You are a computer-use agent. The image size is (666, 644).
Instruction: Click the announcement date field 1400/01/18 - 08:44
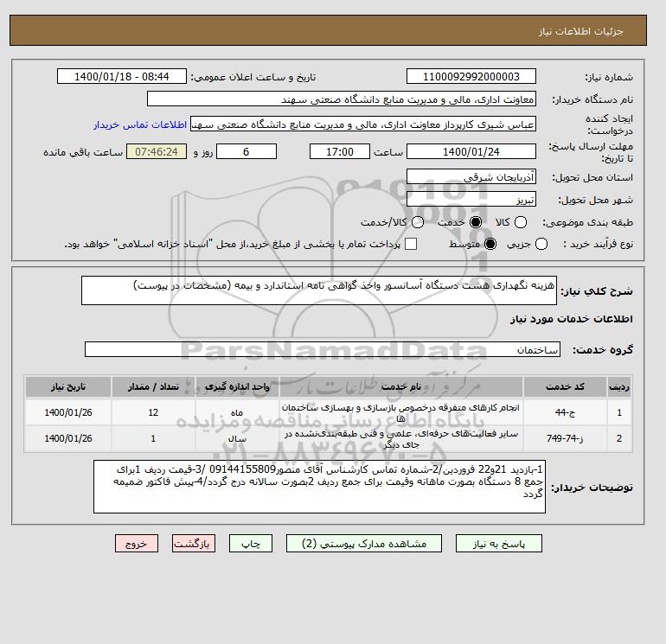[x=122, y=76]
